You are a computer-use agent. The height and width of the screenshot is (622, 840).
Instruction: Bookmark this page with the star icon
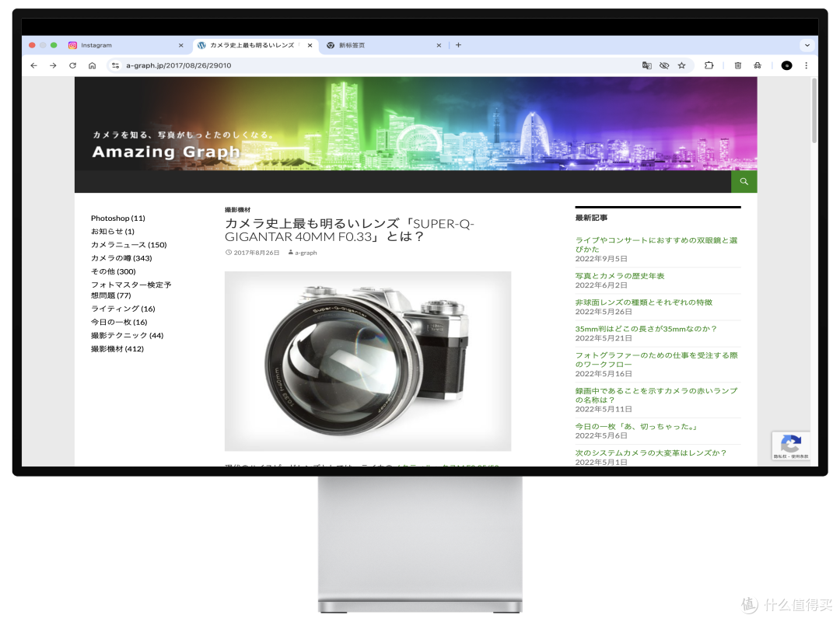point(681,65)
